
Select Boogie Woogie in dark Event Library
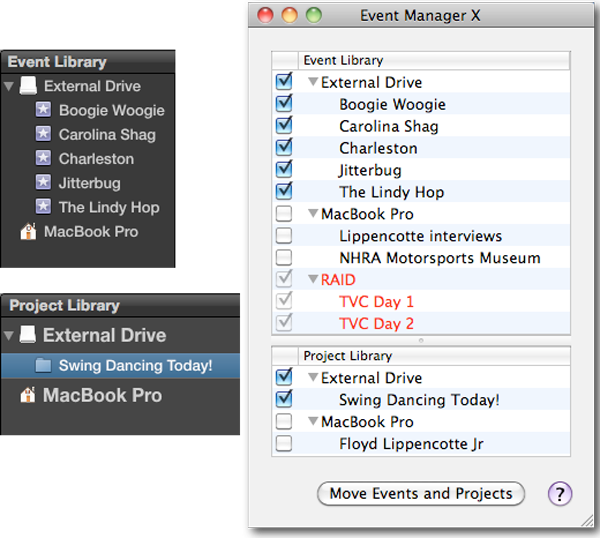pos(112,110)
